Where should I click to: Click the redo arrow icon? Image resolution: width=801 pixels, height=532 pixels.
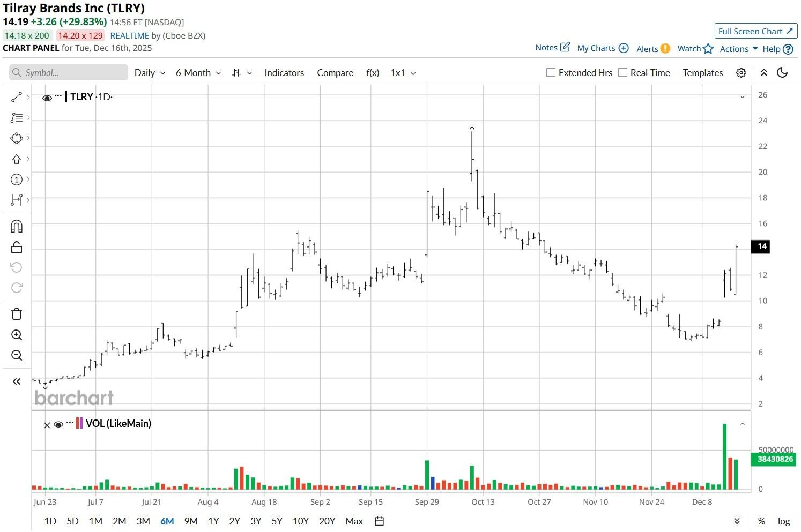16,288
